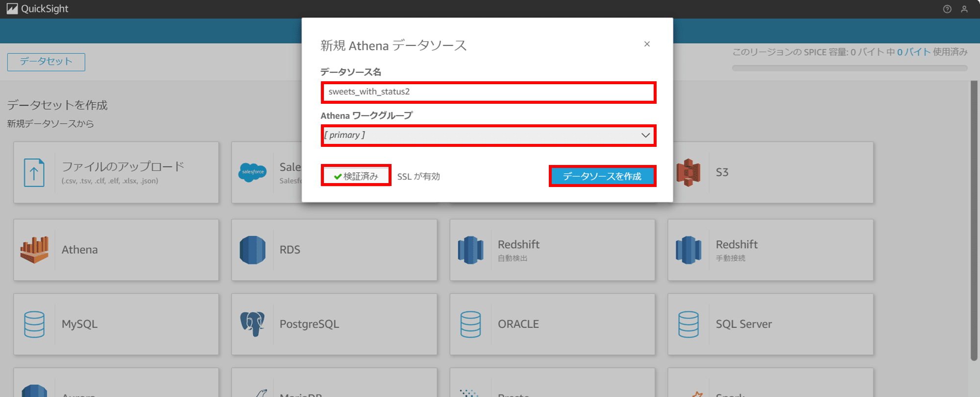Click the Redshift manual connect (手動接続) icon
The width and height of the screenshot is (980, 397).
coord(688,250)
